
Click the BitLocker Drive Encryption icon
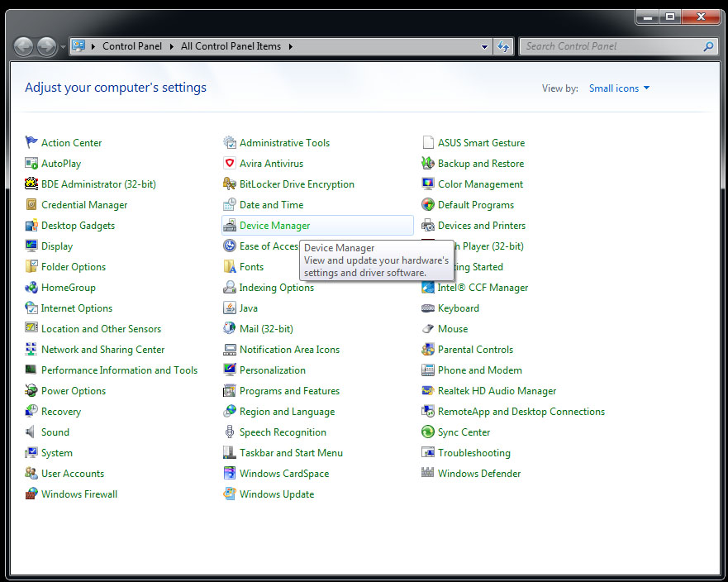tap(230, 184)
